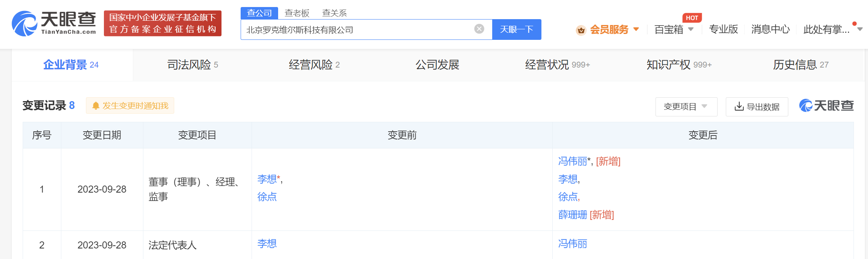This screenshot has height=259, width=868.
Task: Click the member crown icon
Action: pyautogui.click(x=581, y=30)
